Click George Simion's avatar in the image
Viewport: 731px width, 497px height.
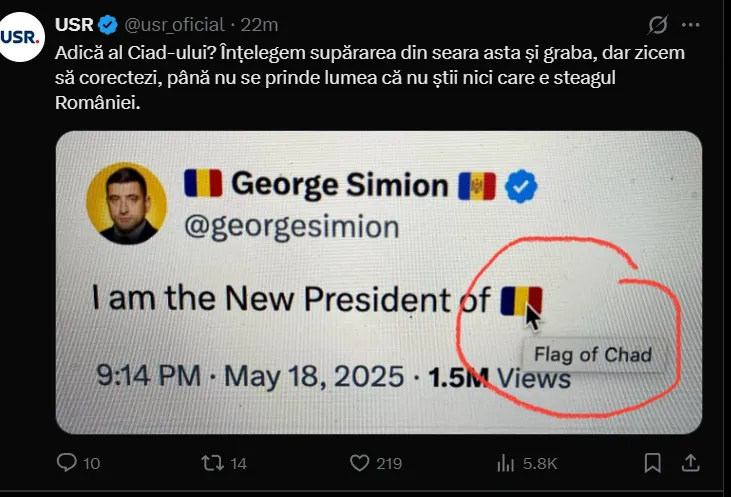point(129,203)
